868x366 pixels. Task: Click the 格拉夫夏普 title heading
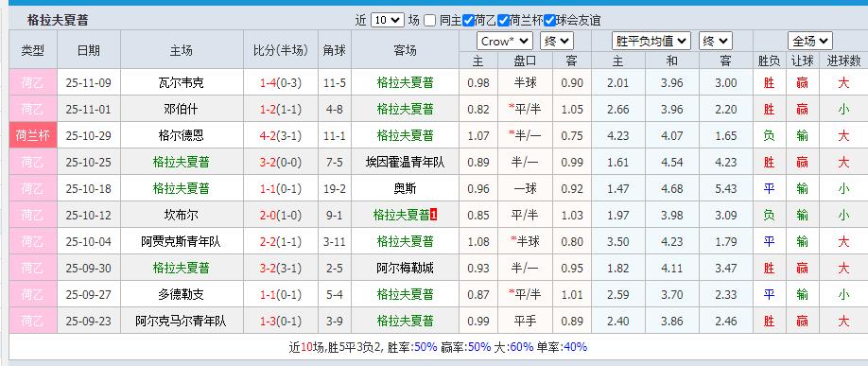(x=58, y=21)
